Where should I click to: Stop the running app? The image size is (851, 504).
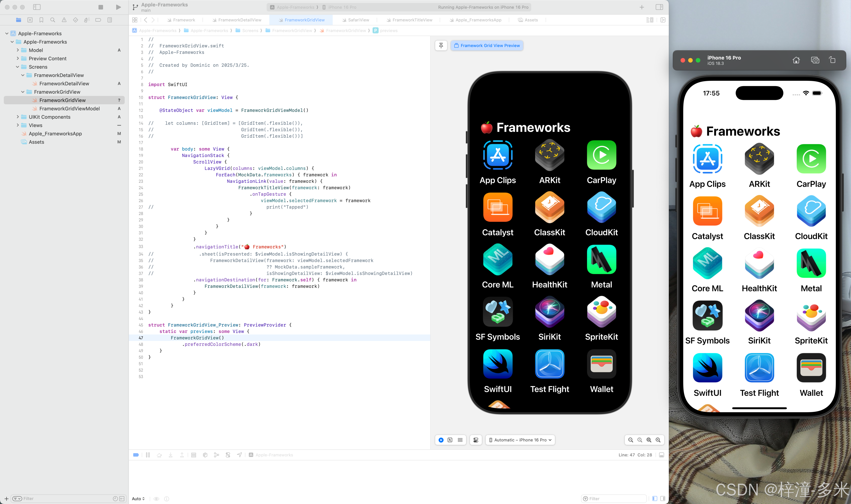tap(101, 7)
